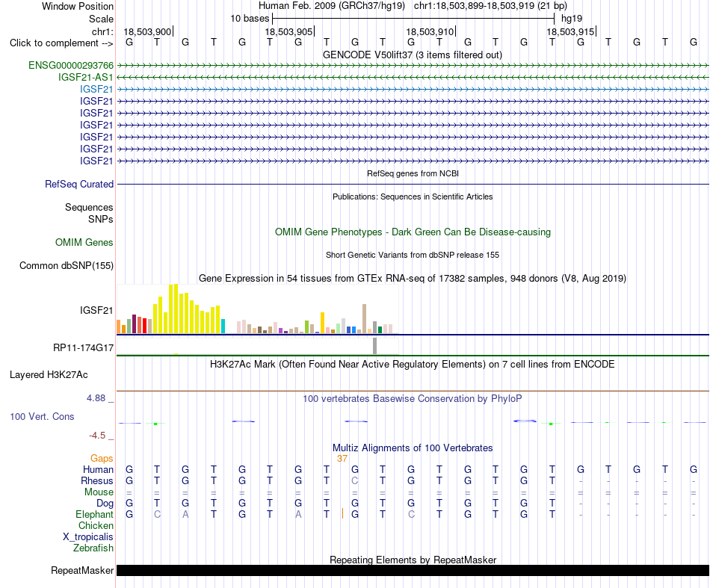This screenshot has width=710, height=588.
Task: Click the cyan GTEx expression bar
Action: pos(223,326)
